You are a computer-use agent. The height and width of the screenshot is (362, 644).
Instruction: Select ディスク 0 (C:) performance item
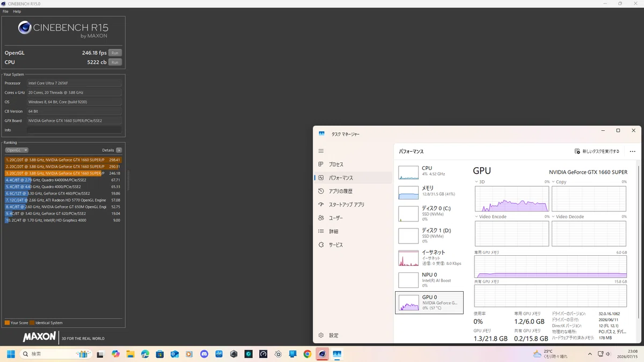click(430, 213)
